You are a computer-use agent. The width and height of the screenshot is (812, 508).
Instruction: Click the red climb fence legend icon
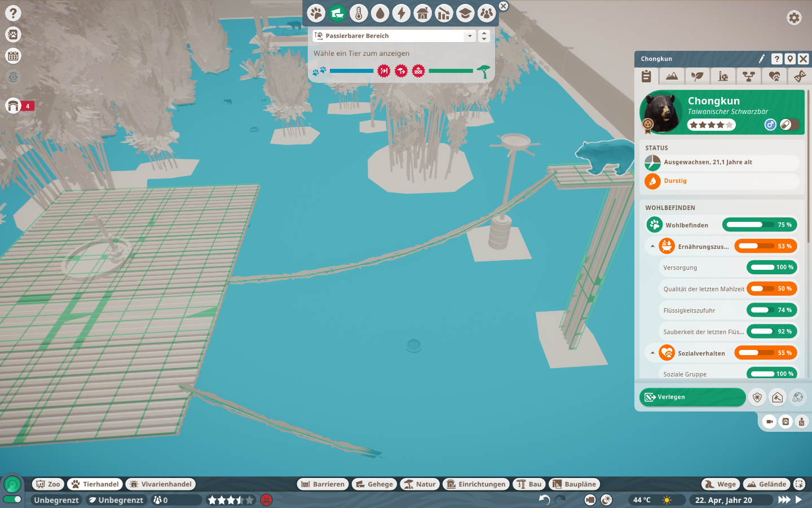pos(418,71)
